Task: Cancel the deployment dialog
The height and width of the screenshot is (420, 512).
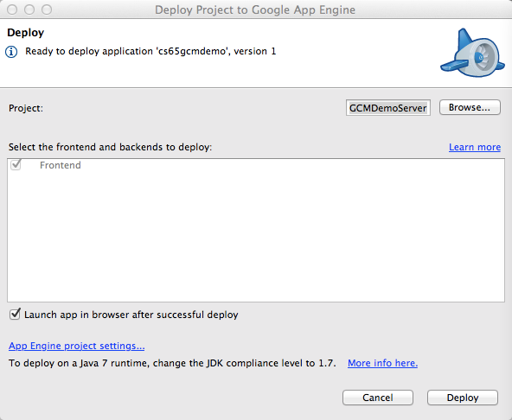Action: tap(378, 398)
